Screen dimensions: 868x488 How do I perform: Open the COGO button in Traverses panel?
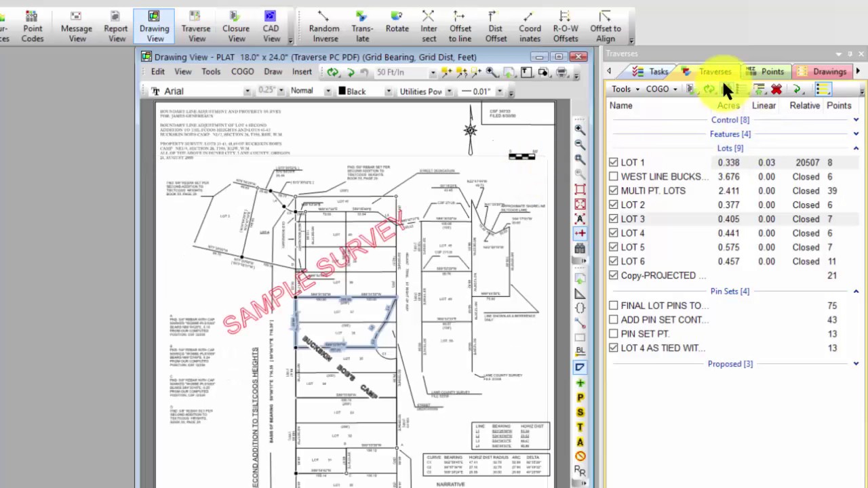(x=661, y=89)
